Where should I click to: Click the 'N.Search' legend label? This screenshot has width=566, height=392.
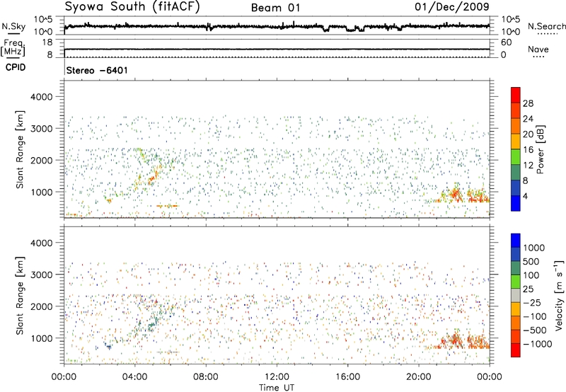point(547,26)
